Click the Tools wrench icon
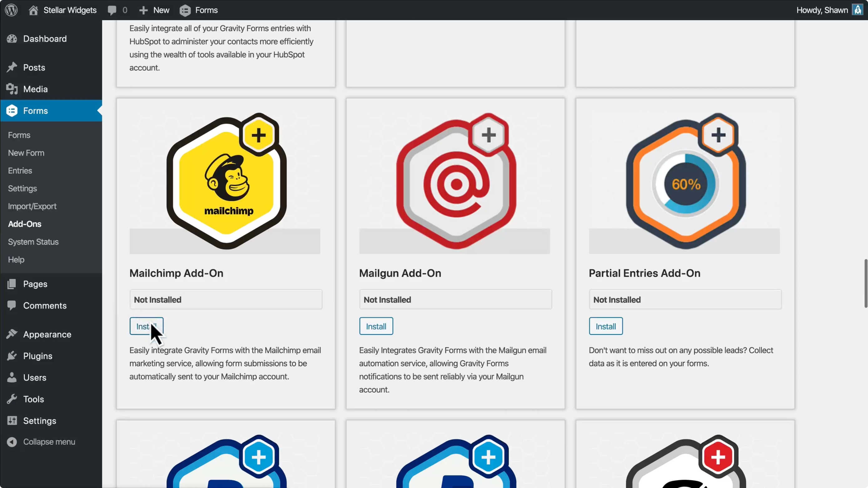Viewport: 868px width, 488px height. 12,399
